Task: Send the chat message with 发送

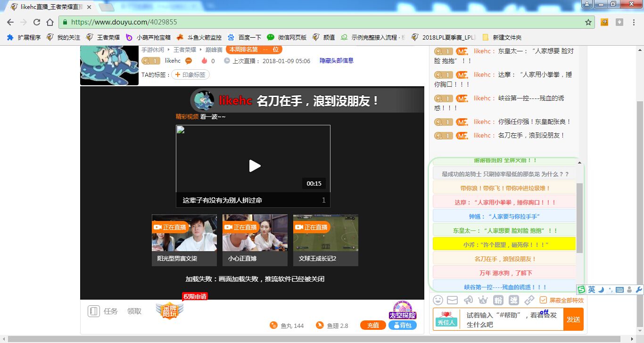Action: click(573, 319)
